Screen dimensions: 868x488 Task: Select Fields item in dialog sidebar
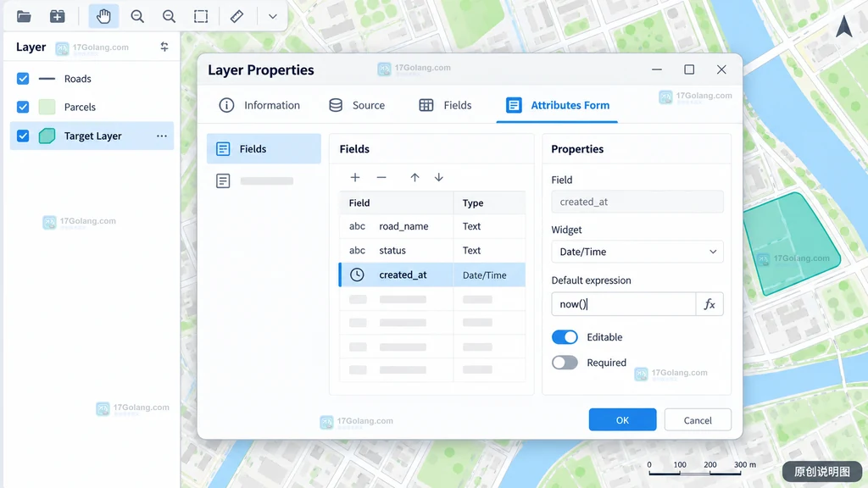tap(264, 148)
